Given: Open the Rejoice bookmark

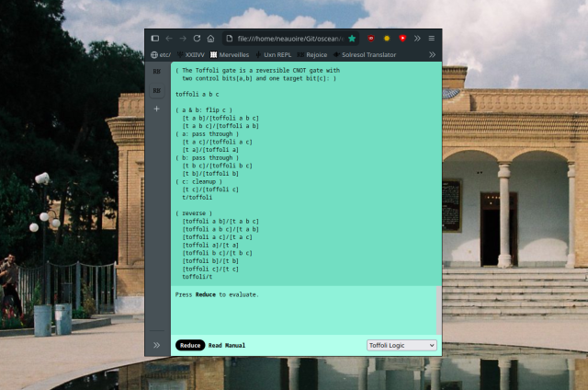Looking at the screenshot, I should point(312,55).
